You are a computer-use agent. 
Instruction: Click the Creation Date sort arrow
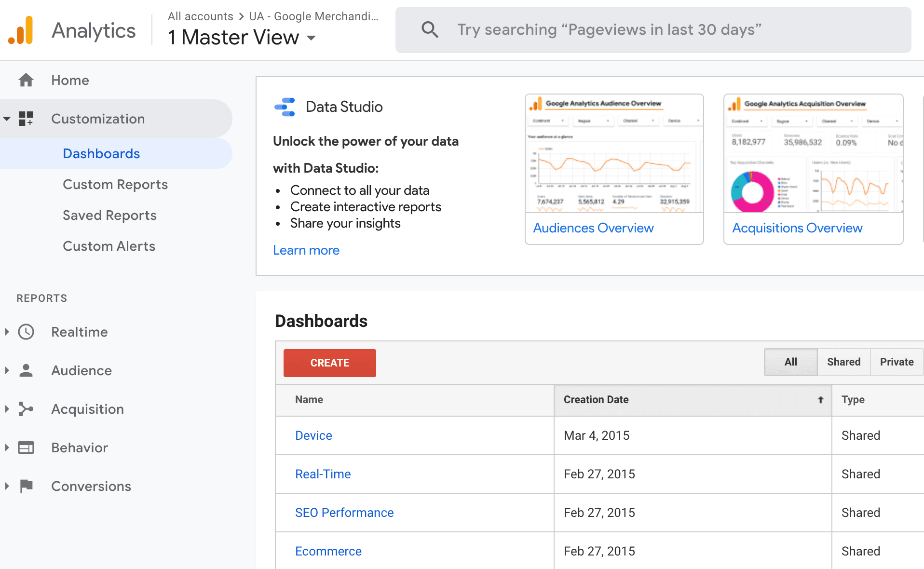coord(820,400)
